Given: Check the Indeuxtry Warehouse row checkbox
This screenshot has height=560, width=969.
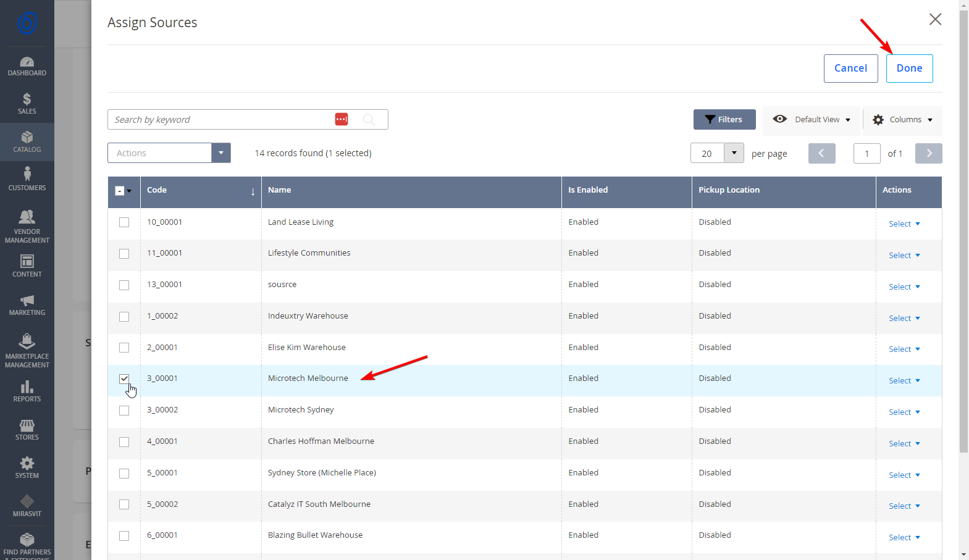Looking at the screenshot, I should (124, 317).
